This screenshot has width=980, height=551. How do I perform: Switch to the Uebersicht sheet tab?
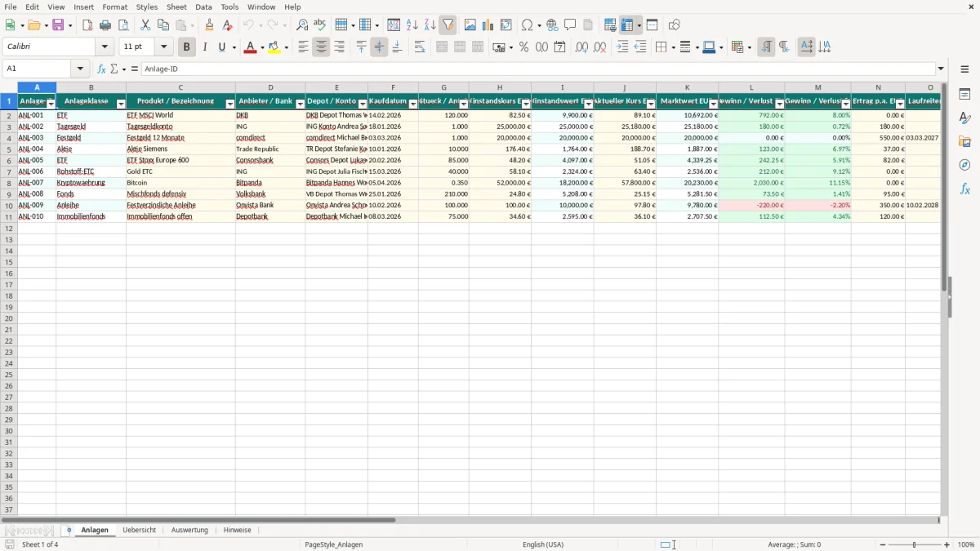[x=139, y=530]
